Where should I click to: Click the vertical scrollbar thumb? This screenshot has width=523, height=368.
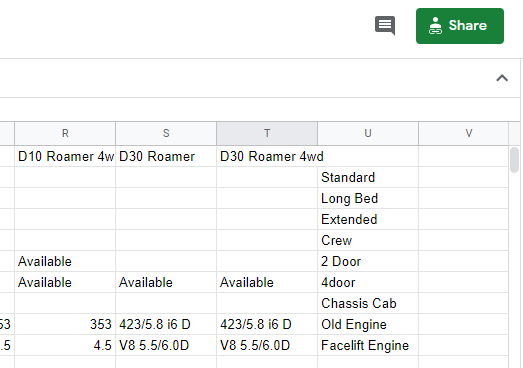[514, 160]
